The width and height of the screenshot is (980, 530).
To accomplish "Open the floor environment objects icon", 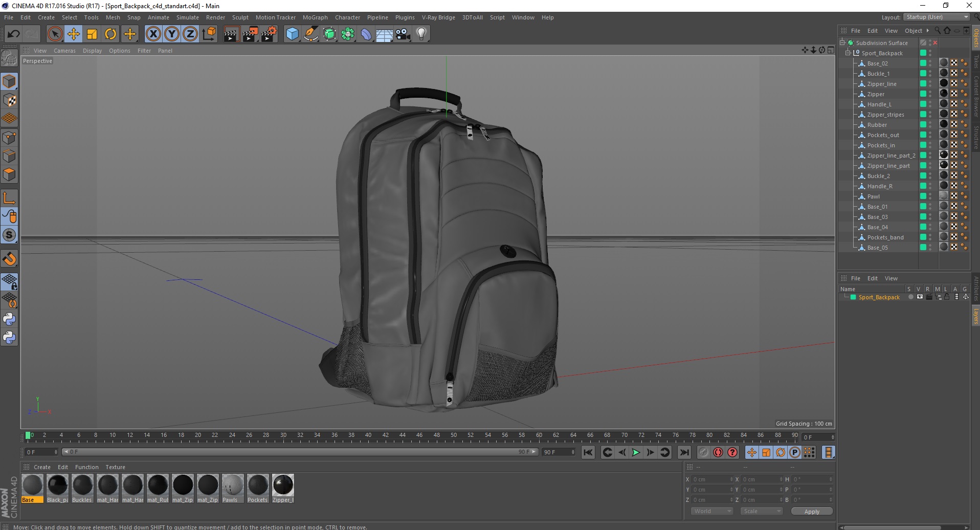I will click(x=384, y=34).
